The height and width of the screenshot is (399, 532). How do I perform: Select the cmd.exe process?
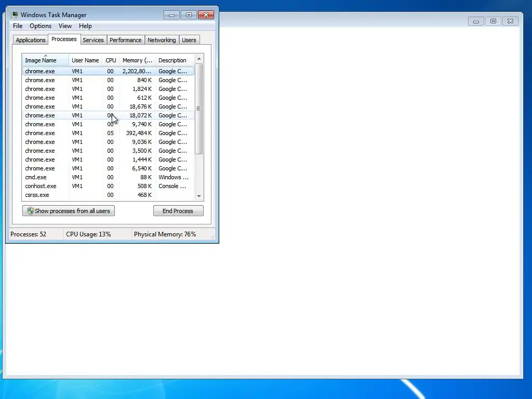pos(108,177)
